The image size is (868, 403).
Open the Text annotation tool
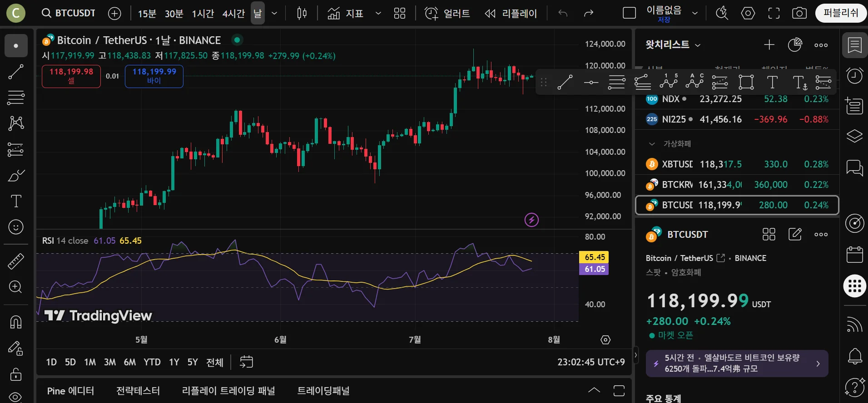(16, 201)
